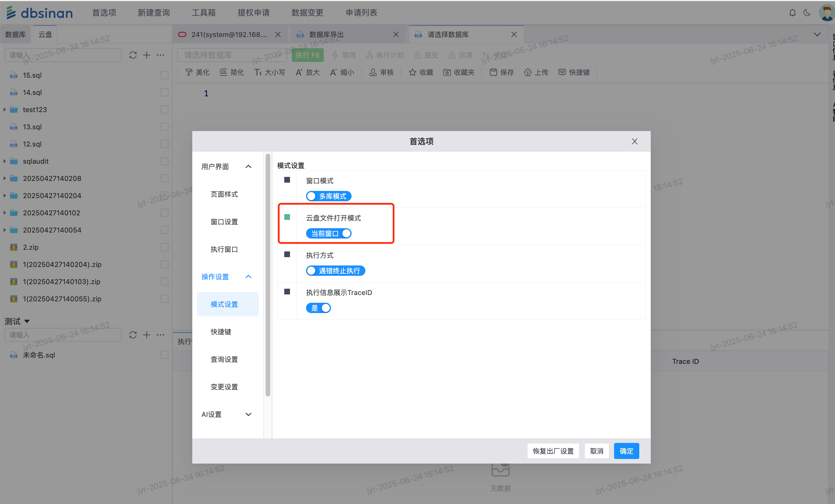Select 快捷键 in preferences sidebar

(x=221, y=331)
